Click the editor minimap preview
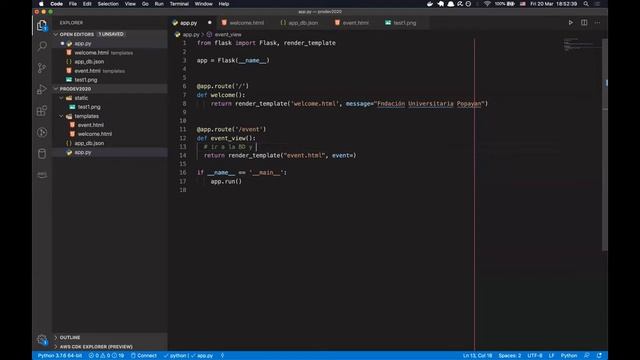The image size is (640, 360). click(x=582, y=44)
